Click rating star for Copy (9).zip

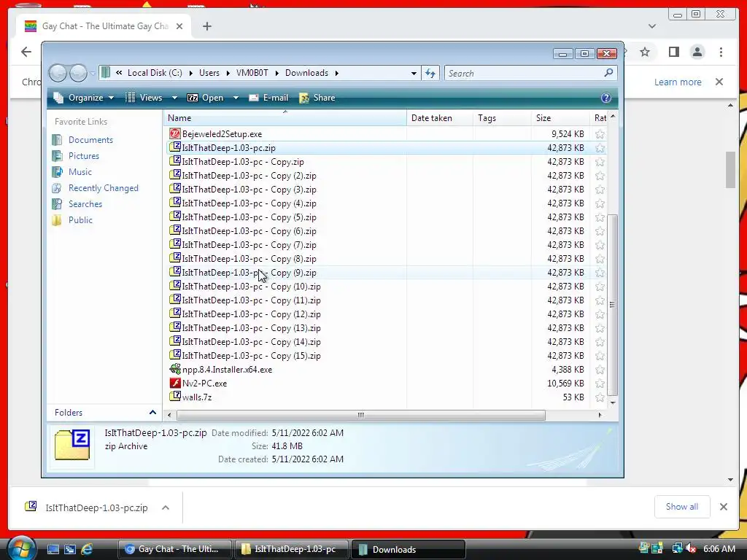(600, 273)
